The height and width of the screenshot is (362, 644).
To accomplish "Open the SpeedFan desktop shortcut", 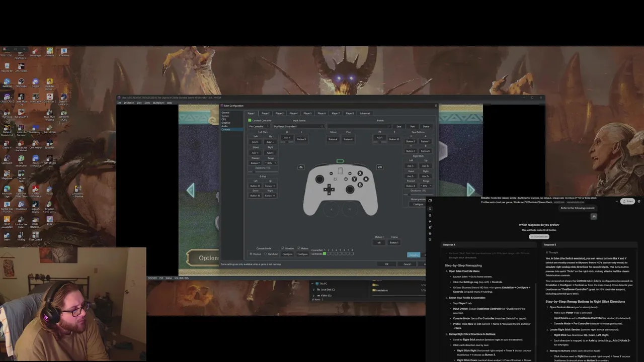I will pyautogui.click(x=50, y=144).
